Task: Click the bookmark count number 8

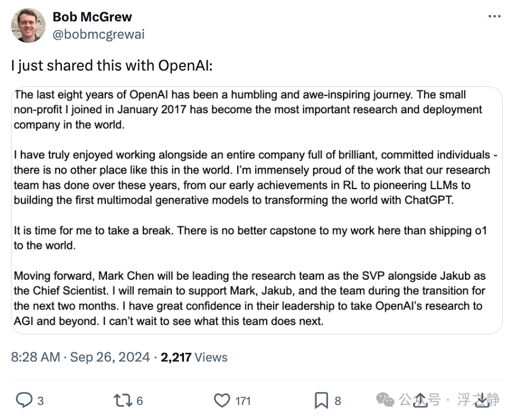Action: click(338, 400)
